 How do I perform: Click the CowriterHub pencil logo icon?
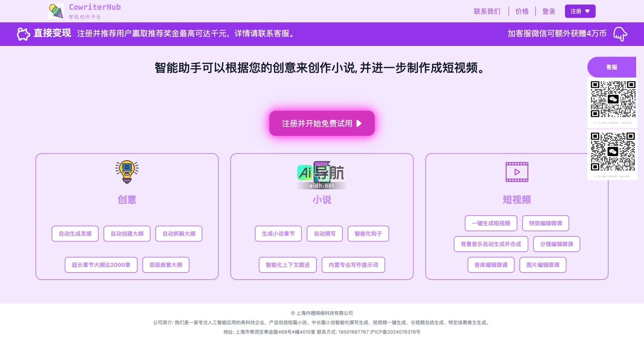(56, 11)
